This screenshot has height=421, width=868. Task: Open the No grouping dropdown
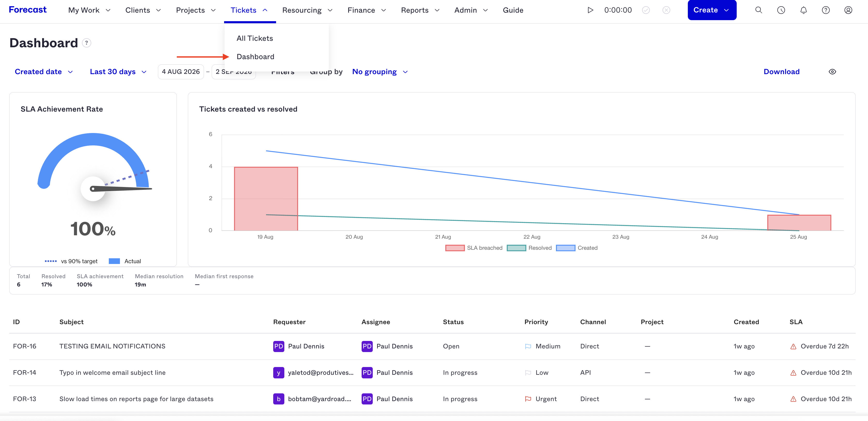(380, 72)
